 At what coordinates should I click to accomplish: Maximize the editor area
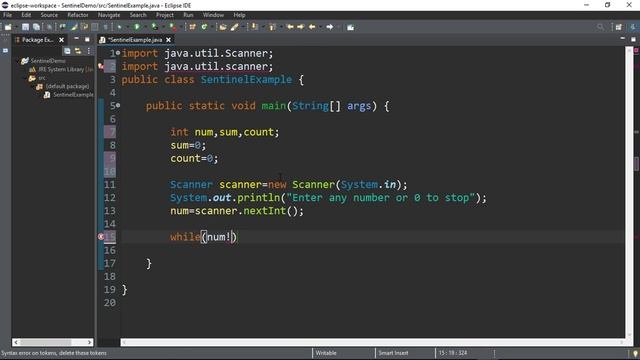(633, 40)
